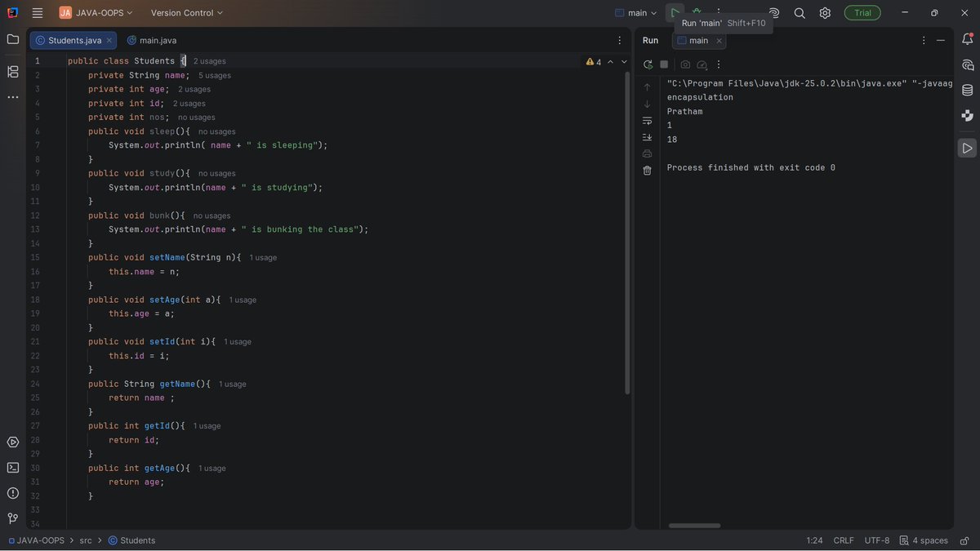The image size is (980, 551).
Task: Open the Version Control dropdown
Action: click(186, 13)
